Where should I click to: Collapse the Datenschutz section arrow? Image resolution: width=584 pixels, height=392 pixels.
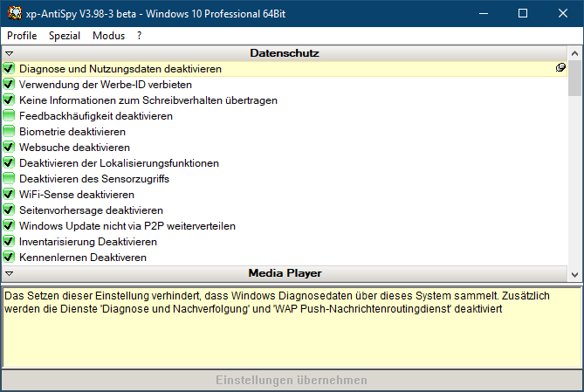pyautogui.click(x=10, y=53)
